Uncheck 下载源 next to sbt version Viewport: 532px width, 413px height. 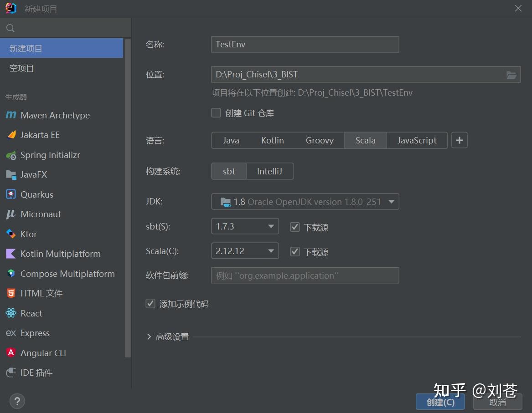click(x=294, y=227)
